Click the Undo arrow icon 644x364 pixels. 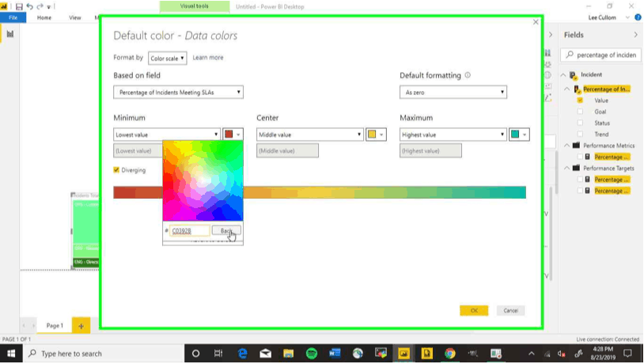[29, 6]
